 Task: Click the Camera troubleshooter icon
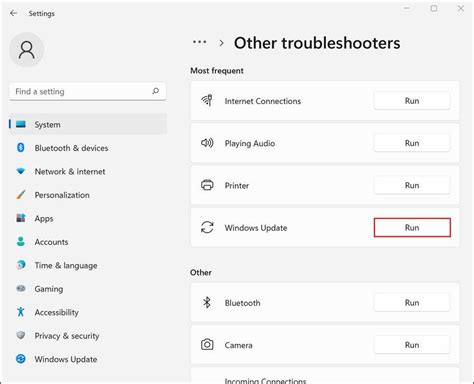(x=207, y=345)
